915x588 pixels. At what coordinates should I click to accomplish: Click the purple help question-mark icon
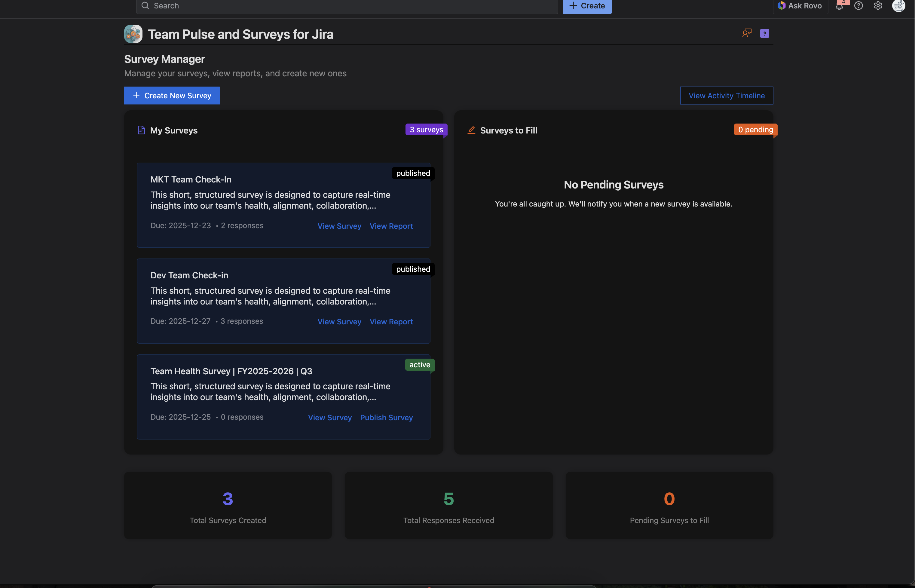(x=764, y=34)
